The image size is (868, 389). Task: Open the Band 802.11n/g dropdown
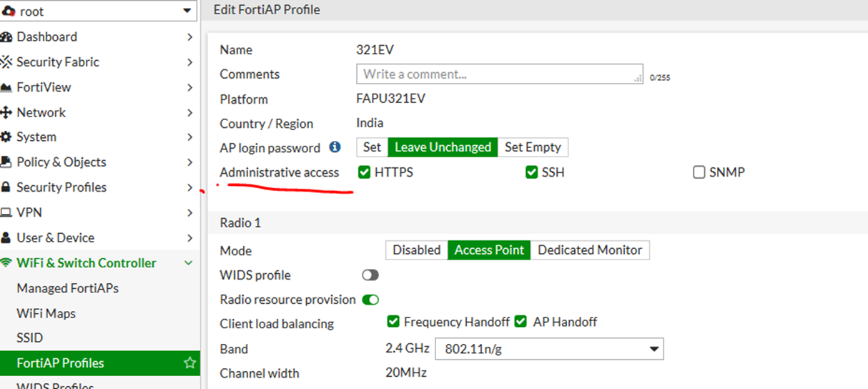(x=549, y=349)
